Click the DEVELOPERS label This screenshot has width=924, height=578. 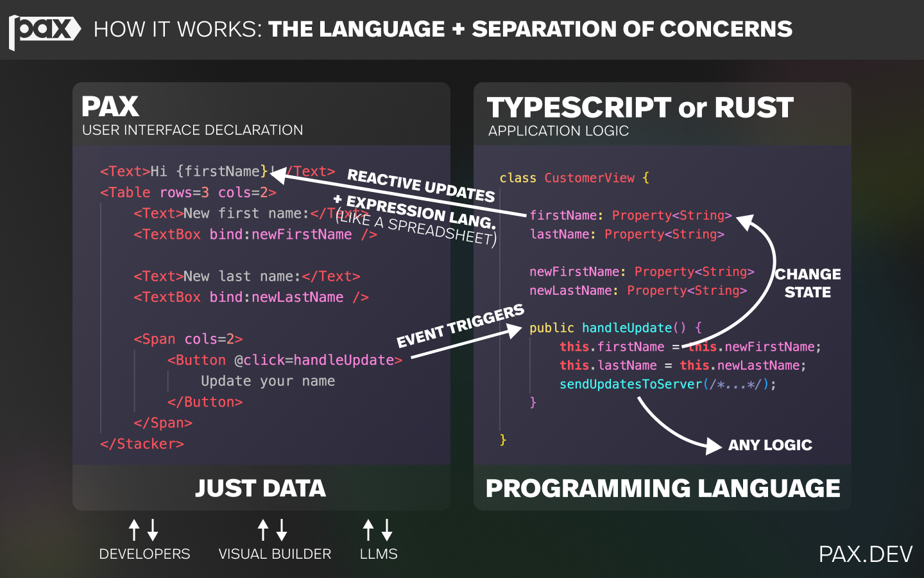(144, 554)
